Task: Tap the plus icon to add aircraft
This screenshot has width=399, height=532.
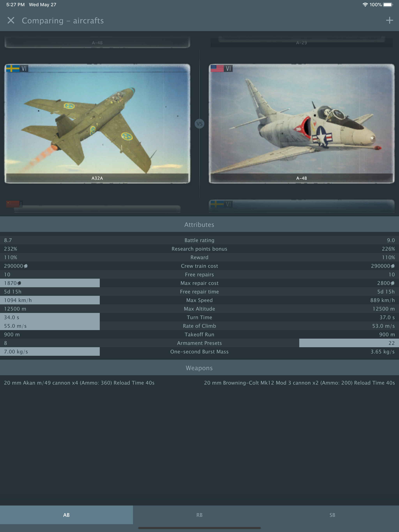Action: pos(389,20)
